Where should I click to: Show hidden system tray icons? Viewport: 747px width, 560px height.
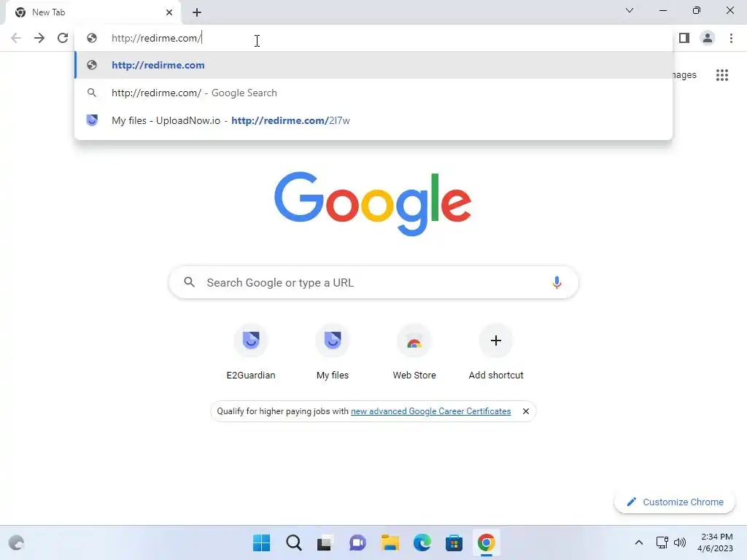pos(639,542)
